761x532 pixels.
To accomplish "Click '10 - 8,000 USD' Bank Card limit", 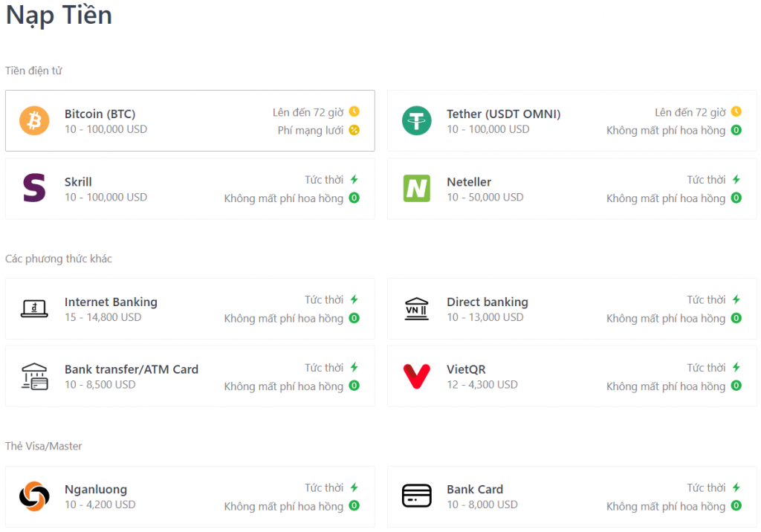I will [x=482, y=505].
